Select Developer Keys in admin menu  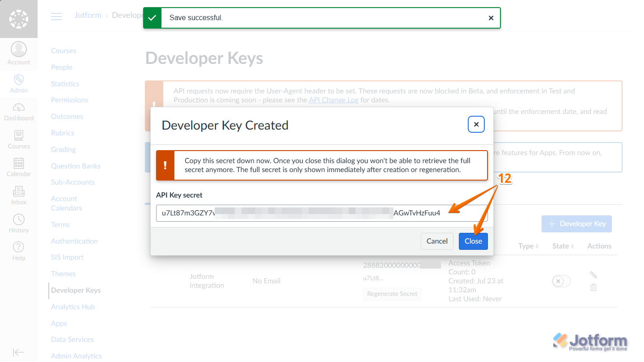coord(76,290)
